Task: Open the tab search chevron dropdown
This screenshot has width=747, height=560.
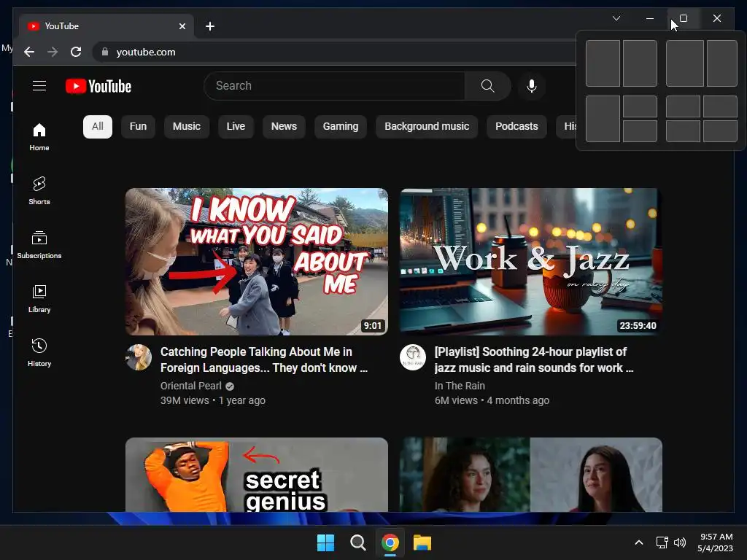Action: (616, 18)
